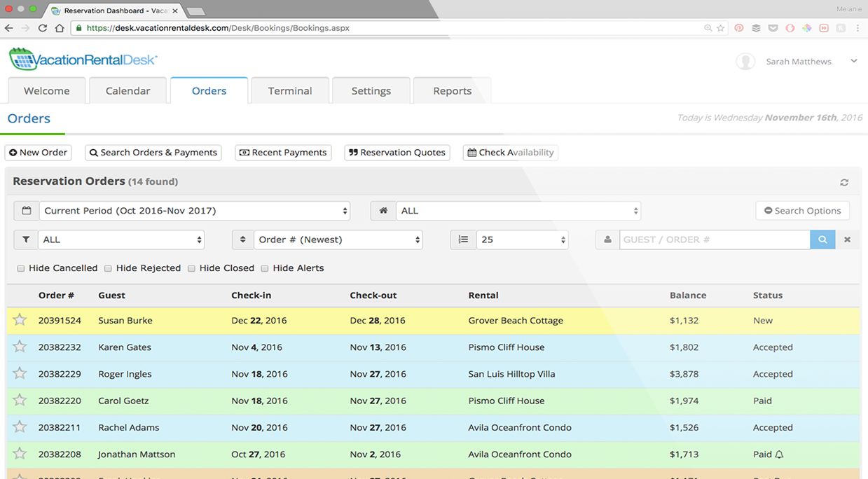Tick the Hide Closed checkbox
This screenshot has width=868, height=479.
191,268
